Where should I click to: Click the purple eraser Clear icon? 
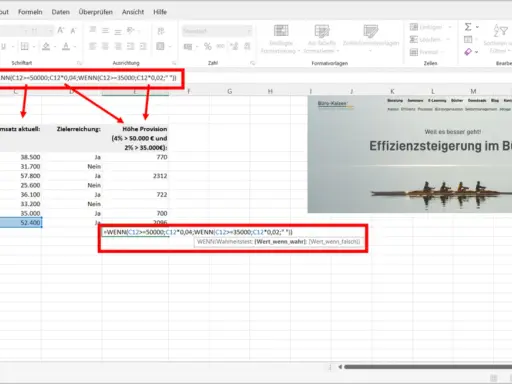468,52
